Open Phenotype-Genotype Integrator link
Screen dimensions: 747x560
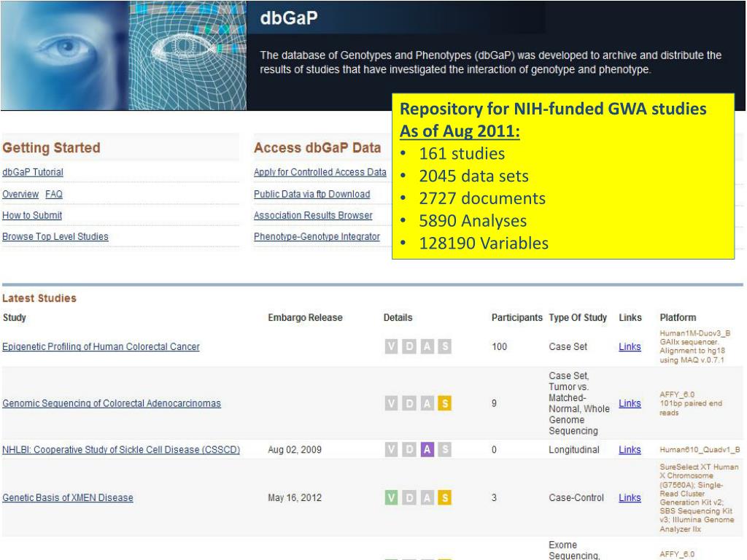pos(317,237)
